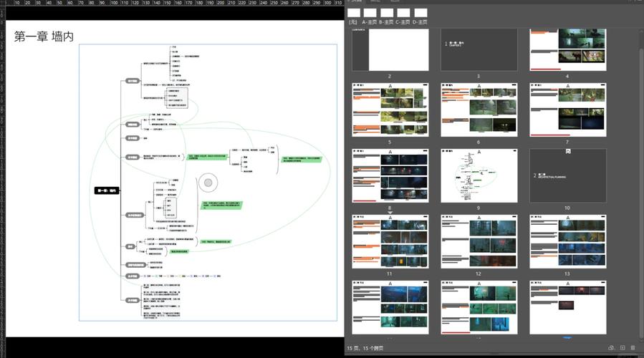Image resolution: width=644 pixels, height=358 pixels.
Task: Switch to the 页面 (Pages) panel tab
Action: click(x=356, y=2)
